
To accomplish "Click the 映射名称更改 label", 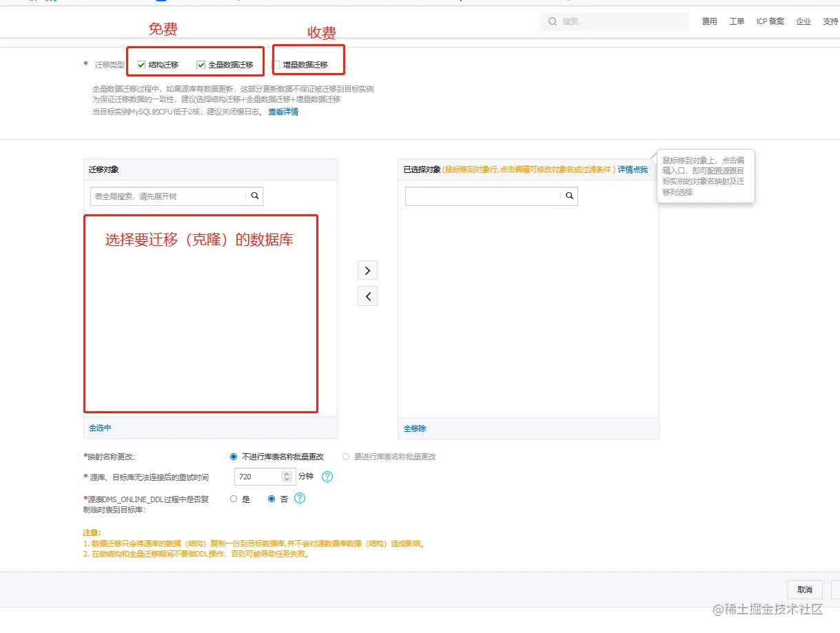I will tap(110, 457).
